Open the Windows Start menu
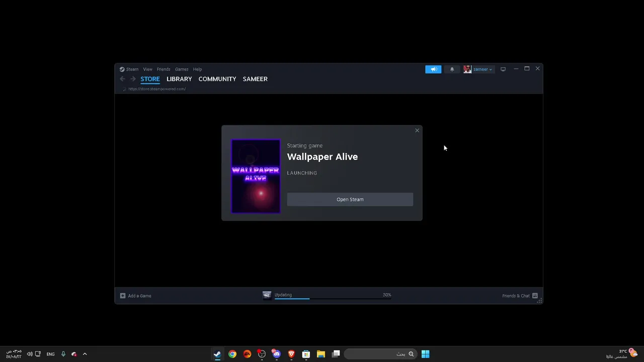 coord(425,354)
